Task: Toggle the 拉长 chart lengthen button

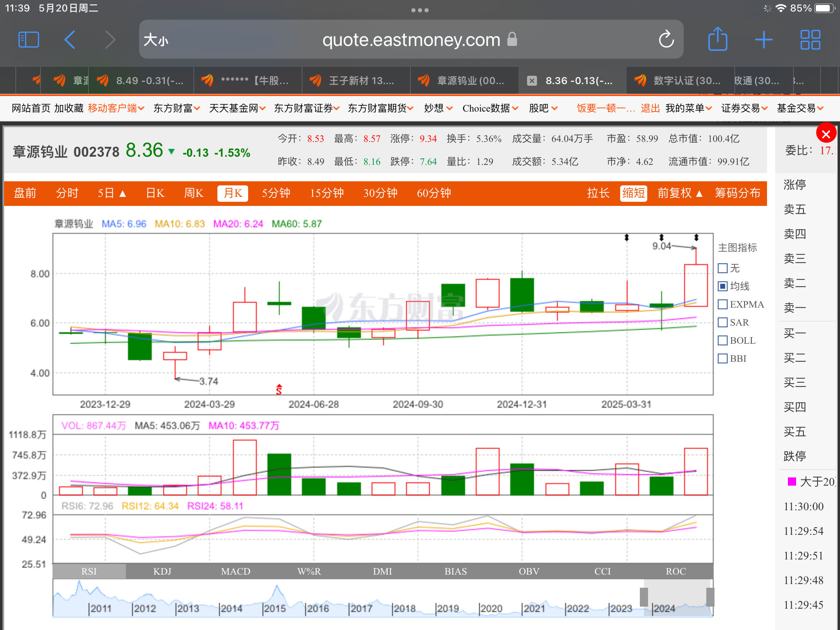Action: pyautogui.click(x=598, y=193)
